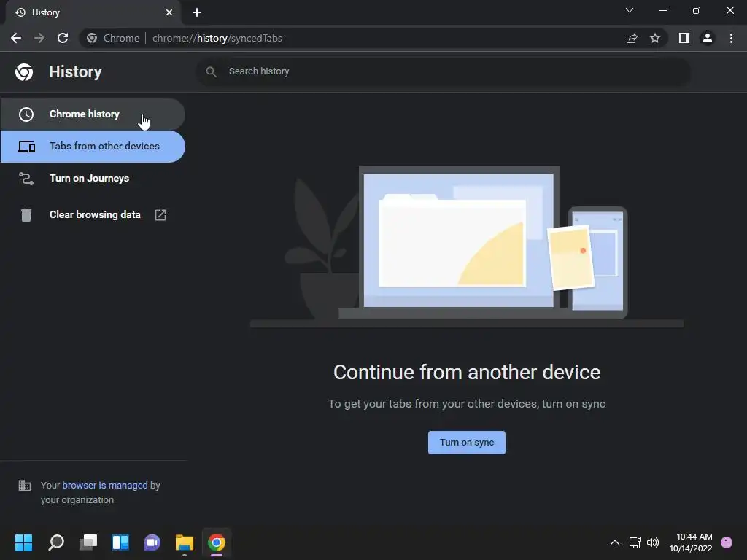The image size is (747, 560).
Task: Go back using the browser back arrow
Action: pos(16,38)
